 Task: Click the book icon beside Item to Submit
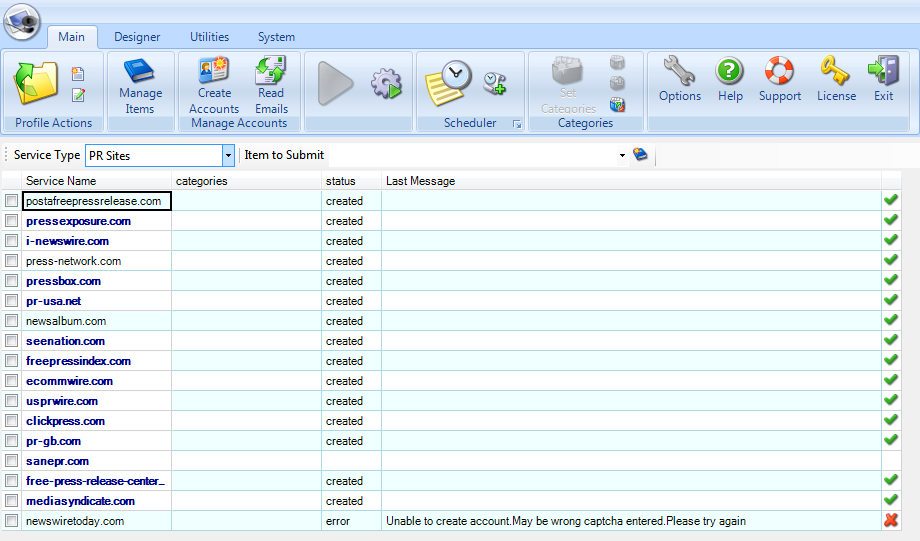coord(640,155)
